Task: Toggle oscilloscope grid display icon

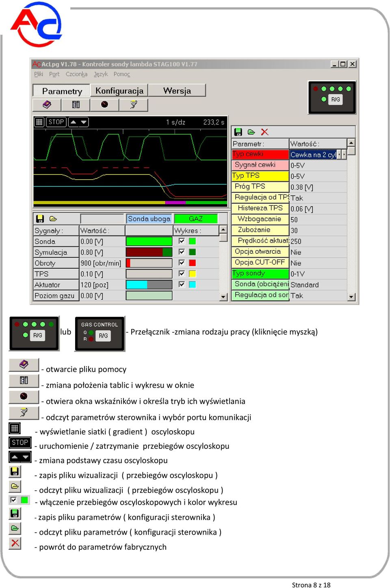Action: [x=39, y=122]
